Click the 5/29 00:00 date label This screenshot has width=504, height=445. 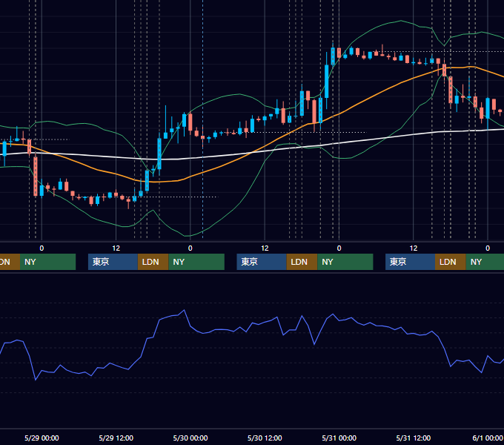[x=42, y=438]
